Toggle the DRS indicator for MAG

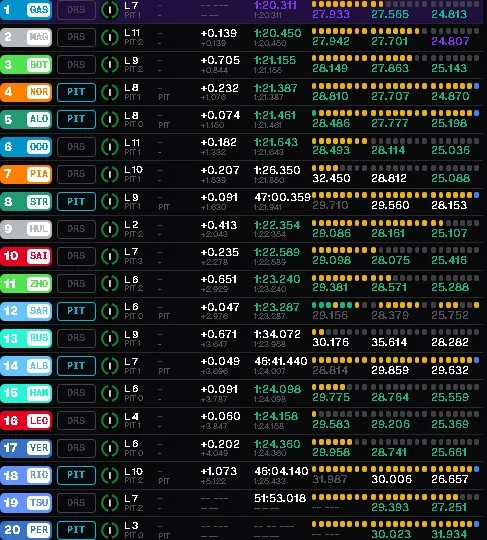tap(76, 37)
